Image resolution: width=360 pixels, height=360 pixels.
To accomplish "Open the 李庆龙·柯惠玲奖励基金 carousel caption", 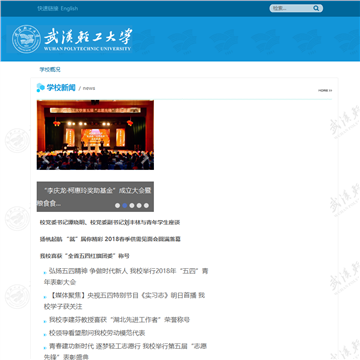I will 95,197.
